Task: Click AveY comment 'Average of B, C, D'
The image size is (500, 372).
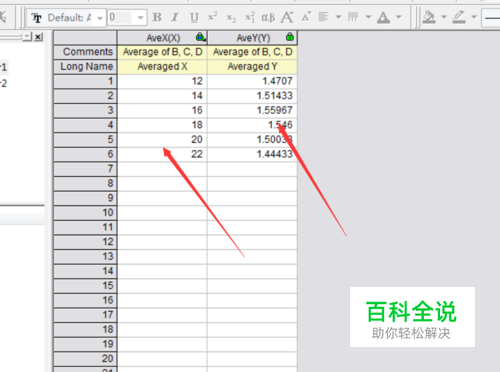Action: click(252, 52)
